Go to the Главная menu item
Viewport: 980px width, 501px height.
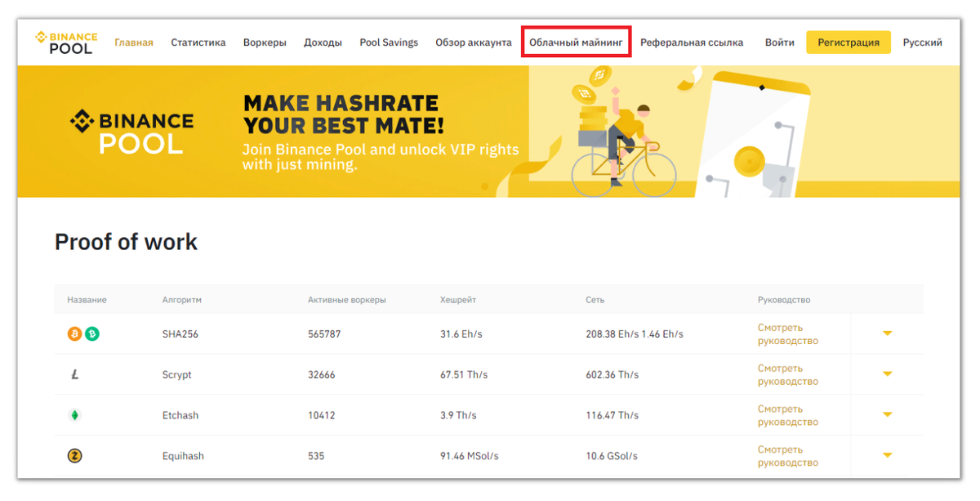134,42
